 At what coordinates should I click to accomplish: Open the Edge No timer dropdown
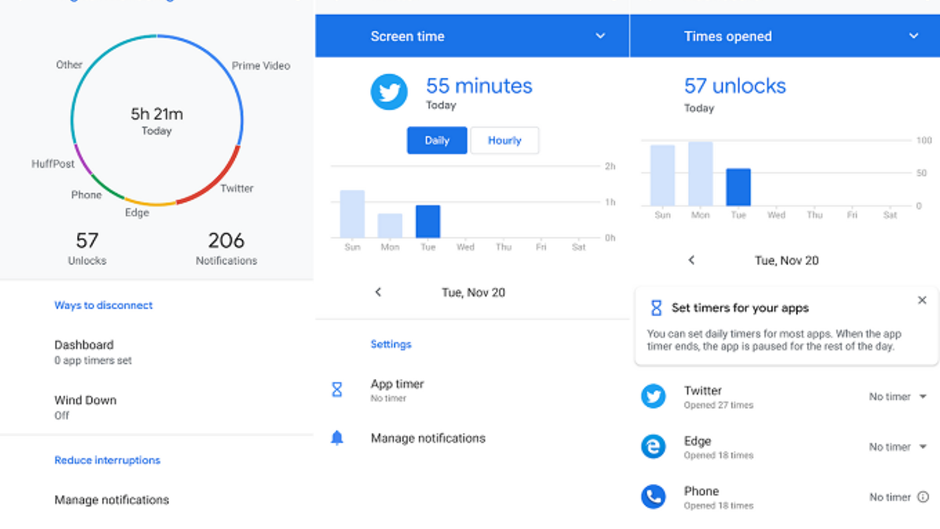click(898, 447)
